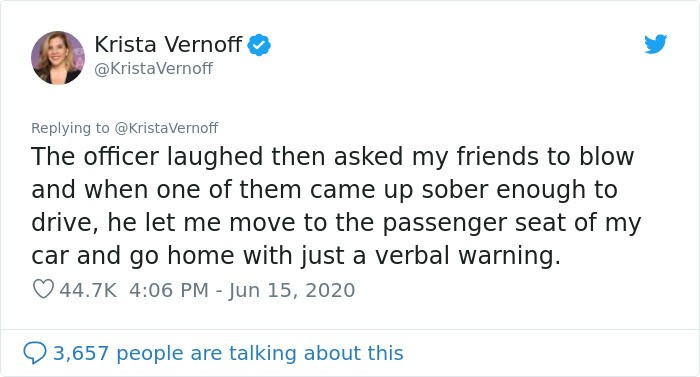Click the Jun 15, 2020 date
Image resolution: width=700 pixels, height=377 pixels.
(292, 291)
